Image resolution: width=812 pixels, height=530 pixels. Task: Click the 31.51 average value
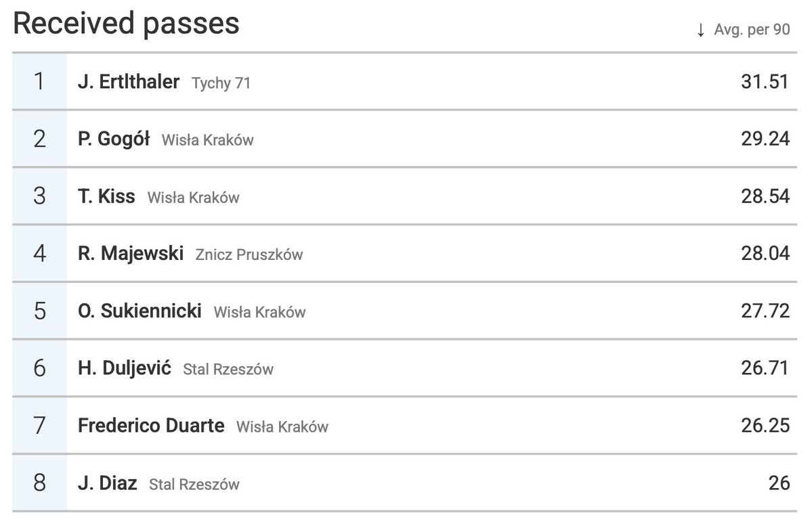[x=765, y=82]
